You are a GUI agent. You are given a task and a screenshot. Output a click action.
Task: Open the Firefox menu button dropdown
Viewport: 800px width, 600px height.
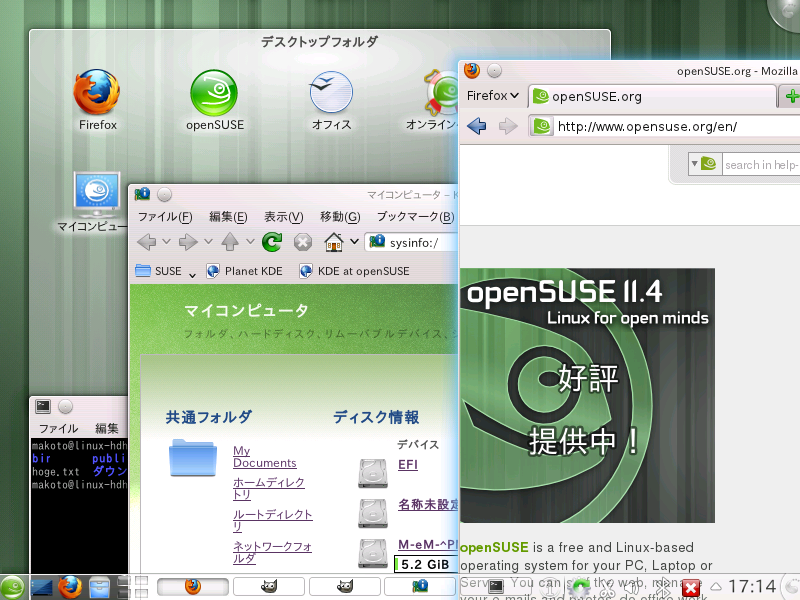(x=492, y=96)
